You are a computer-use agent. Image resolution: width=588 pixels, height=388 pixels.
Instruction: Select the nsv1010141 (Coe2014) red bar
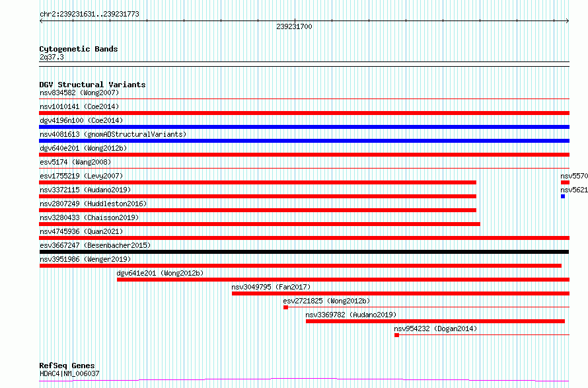point(304,113)
